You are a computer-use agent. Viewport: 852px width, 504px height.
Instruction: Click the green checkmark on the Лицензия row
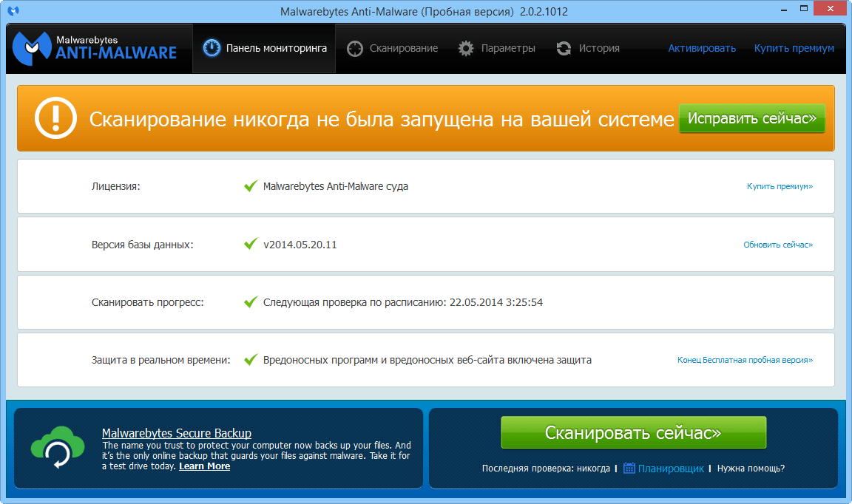click(x=250, y=186)
